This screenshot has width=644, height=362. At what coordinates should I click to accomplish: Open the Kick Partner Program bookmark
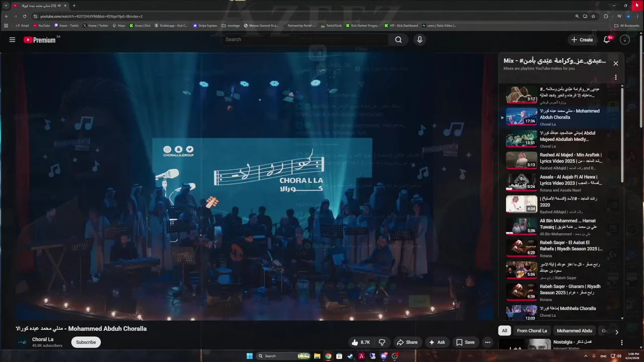coord(363,26)
